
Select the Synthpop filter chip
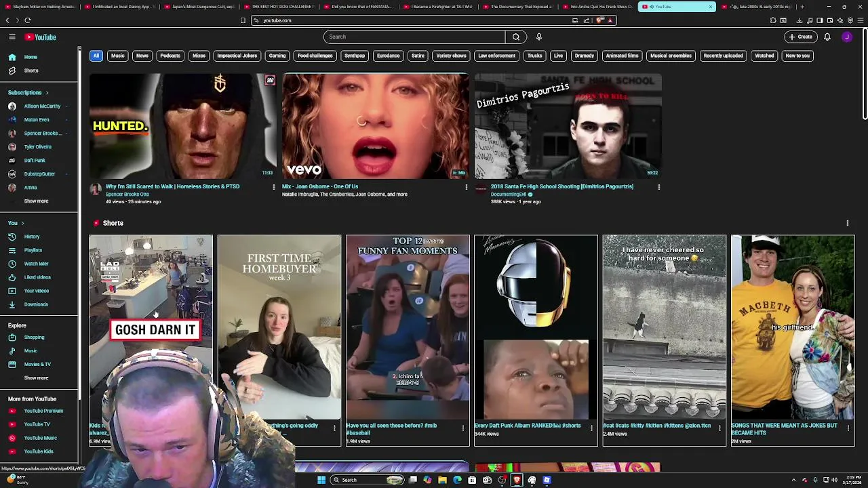(x=355, y=56)
